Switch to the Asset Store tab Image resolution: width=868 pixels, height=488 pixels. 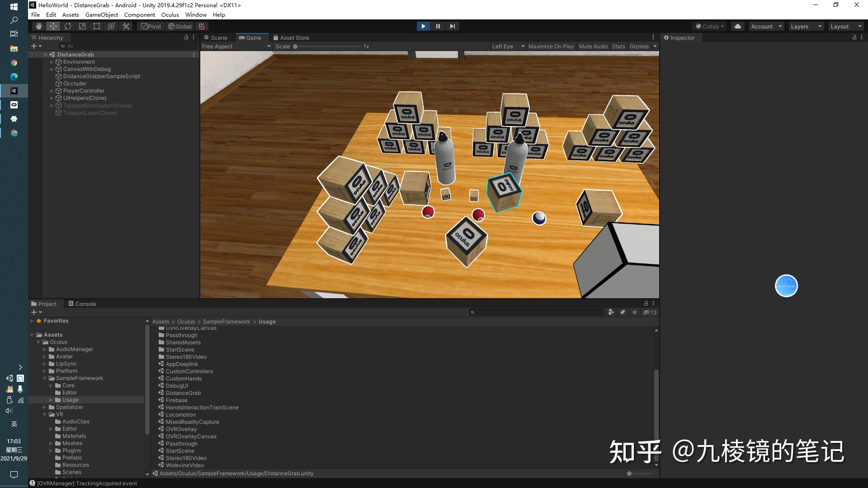point(291,38)
